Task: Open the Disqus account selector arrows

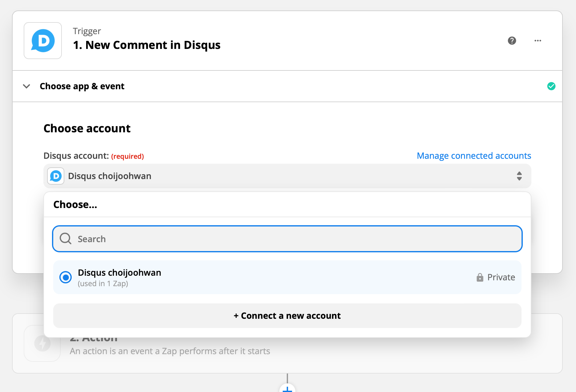Action: point(520,176)
